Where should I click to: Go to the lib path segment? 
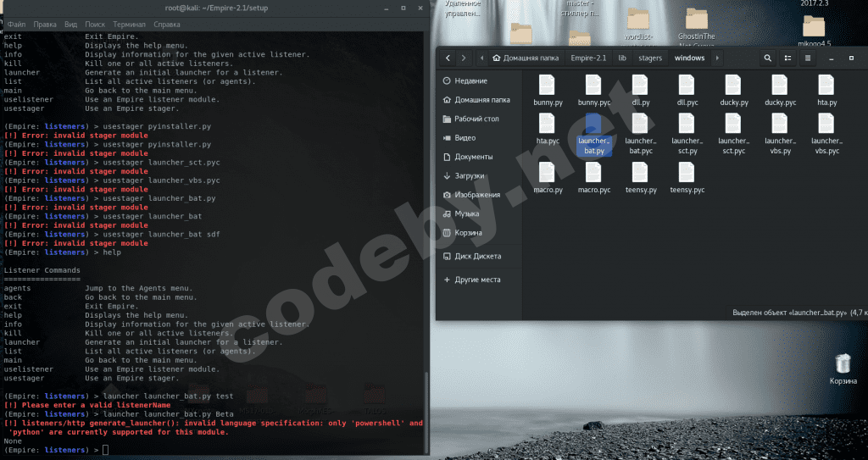[622, 58]
